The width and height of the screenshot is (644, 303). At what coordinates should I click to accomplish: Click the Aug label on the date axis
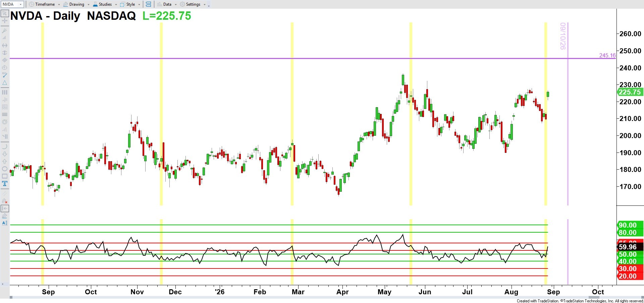(511, 292)
